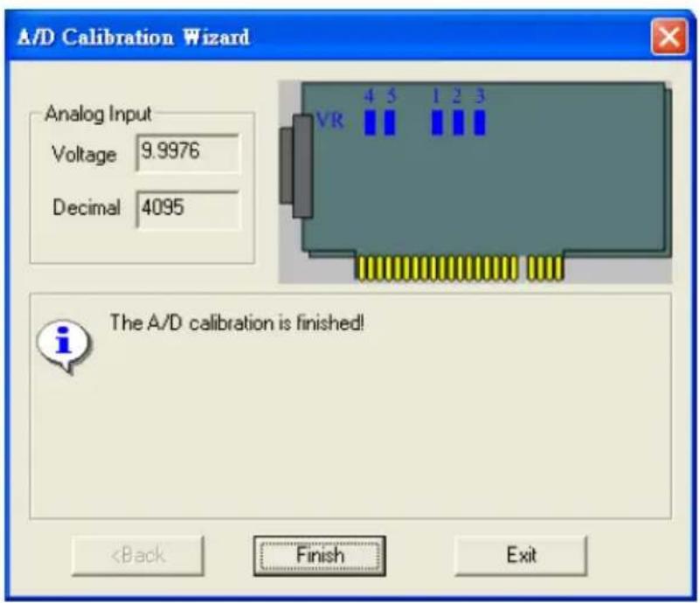The width and height of the screenshot is (700, 603).
Task: Click the 'The A/D calibration is finished!' message
Action: coord(237,322)
